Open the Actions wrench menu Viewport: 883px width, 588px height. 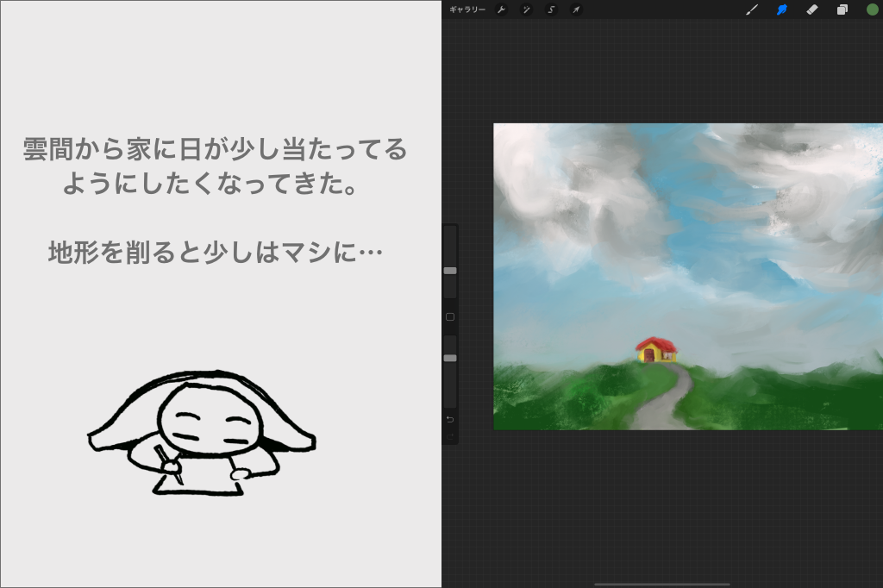(x=501, y=9)
